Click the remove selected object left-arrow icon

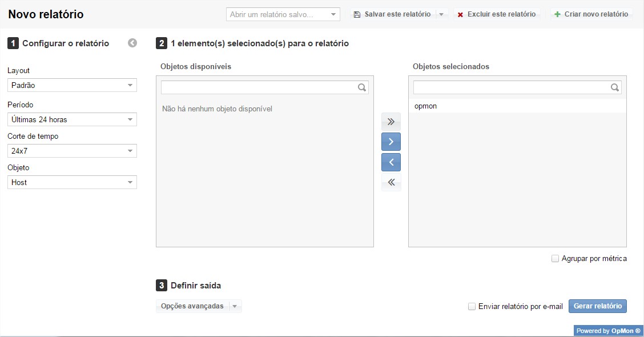[391, 162]
